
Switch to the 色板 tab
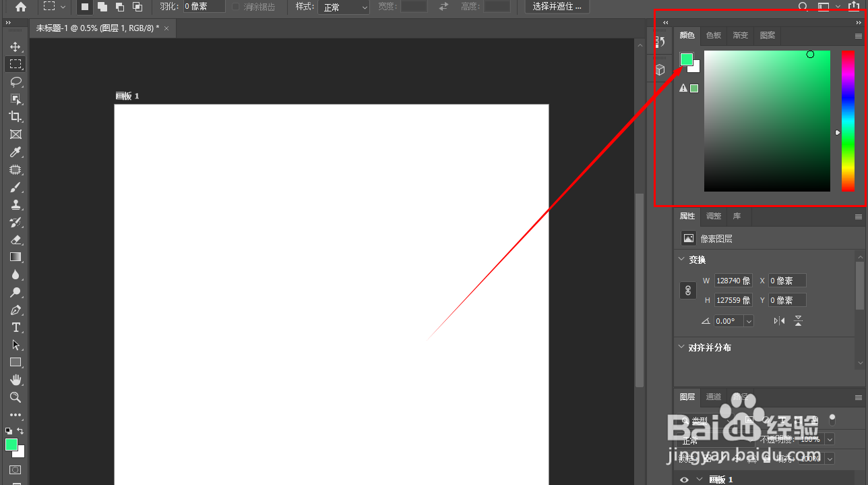(713, 35)
